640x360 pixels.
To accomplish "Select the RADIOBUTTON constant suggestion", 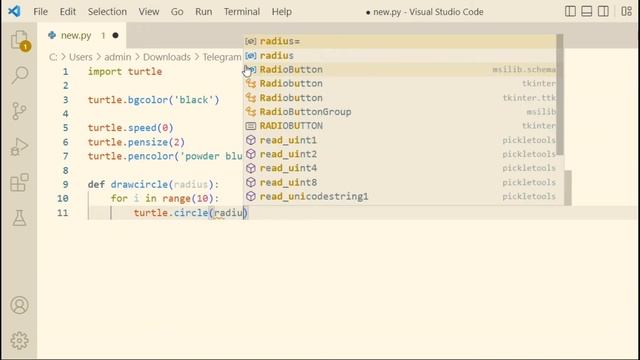I will point(400,126).
